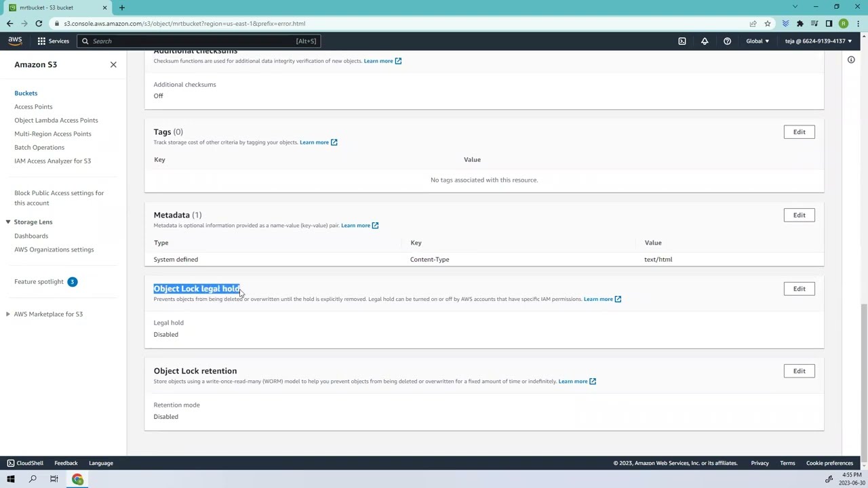868x488 pixels.
Task: Open the Feedback link in the footer
Action: 66,464
